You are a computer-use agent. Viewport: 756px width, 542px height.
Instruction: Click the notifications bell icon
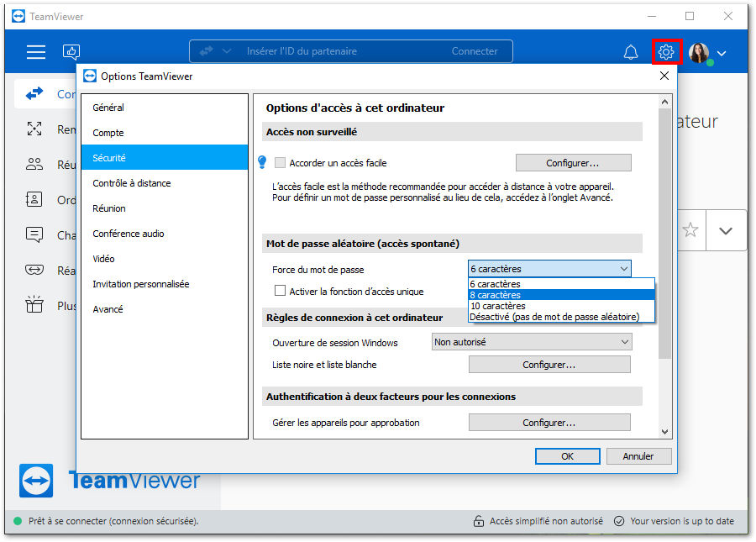point(631,52)
